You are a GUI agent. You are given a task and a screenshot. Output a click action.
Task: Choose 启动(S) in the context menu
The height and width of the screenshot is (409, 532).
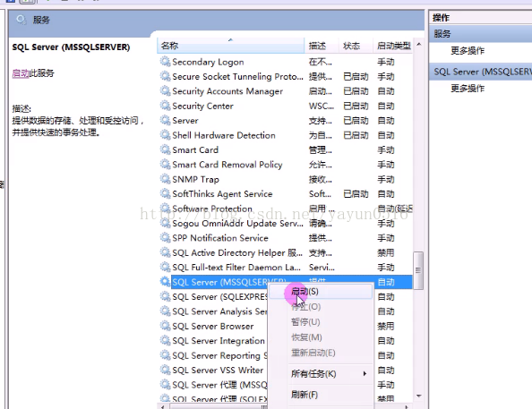click(320, 292)
